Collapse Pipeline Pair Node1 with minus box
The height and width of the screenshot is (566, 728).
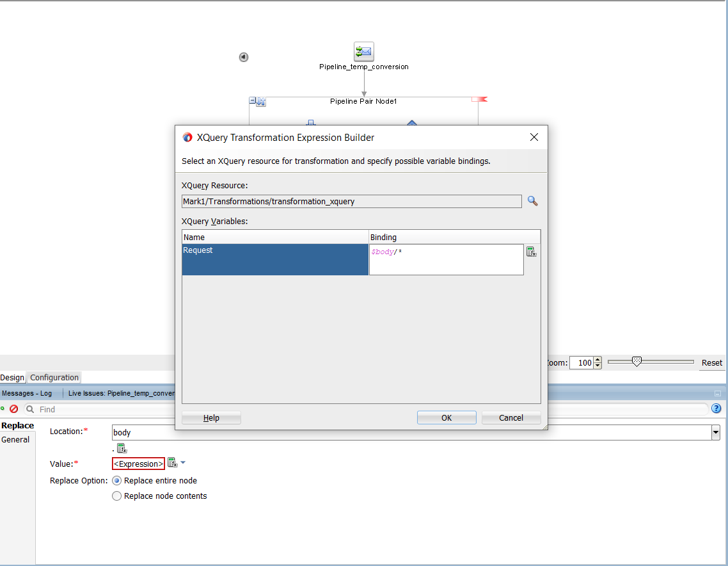tap(253, 101)
